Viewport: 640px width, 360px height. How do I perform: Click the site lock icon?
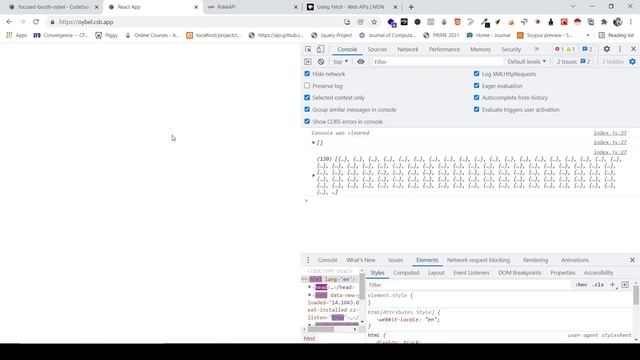52,22
